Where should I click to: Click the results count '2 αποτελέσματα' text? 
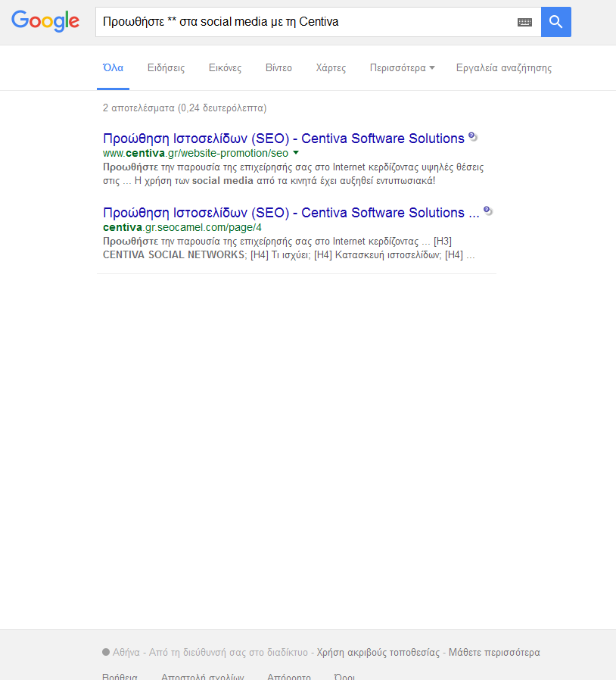tap(185, 108)
